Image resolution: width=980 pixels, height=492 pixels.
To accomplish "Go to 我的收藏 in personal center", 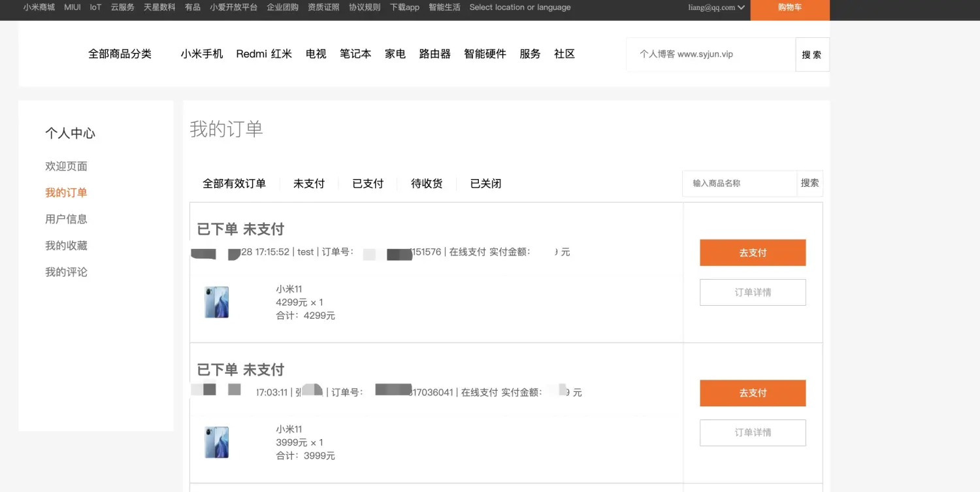I will click(66, 246).
